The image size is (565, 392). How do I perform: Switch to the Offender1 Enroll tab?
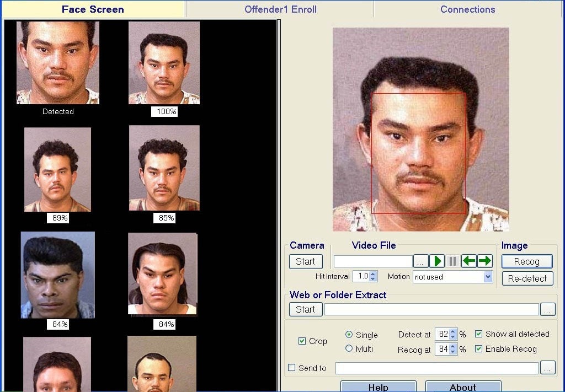point(280,9)
